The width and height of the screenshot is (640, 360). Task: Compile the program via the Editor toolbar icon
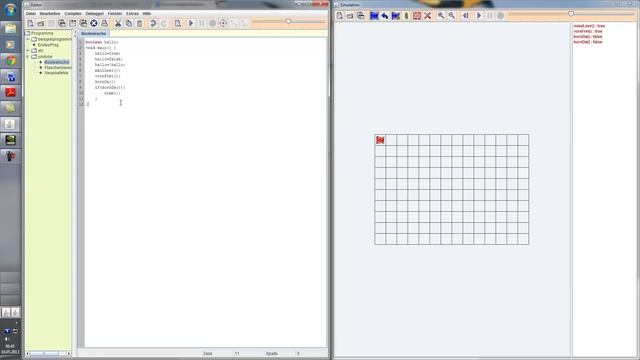click(178, 23)
